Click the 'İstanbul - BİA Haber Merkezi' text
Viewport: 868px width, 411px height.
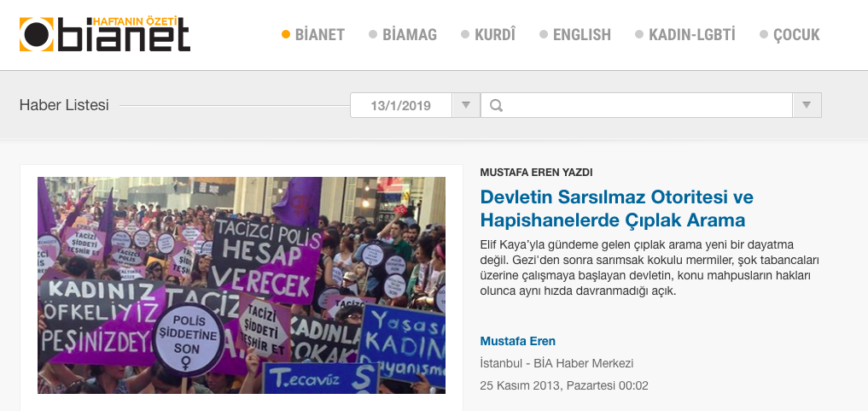(x=556, y=363)
